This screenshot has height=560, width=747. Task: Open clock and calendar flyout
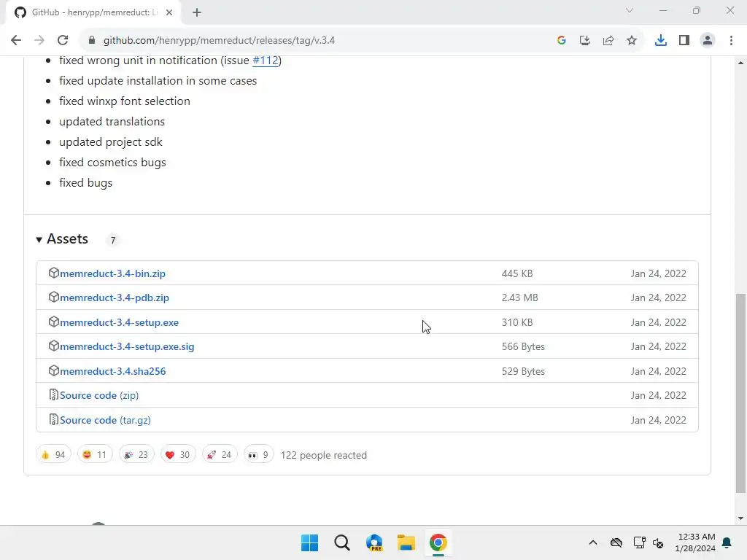coord(695,542)
